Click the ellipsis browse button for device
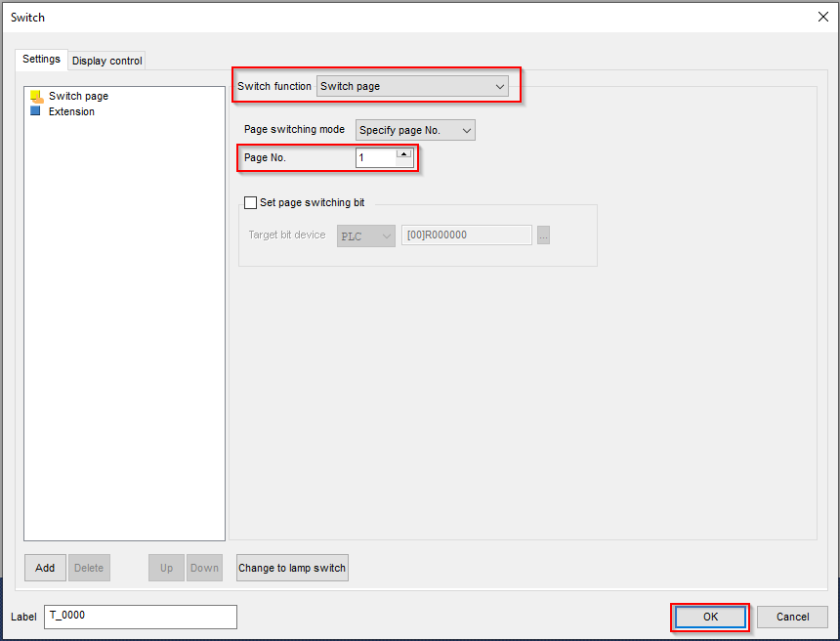 coord(543,235)
